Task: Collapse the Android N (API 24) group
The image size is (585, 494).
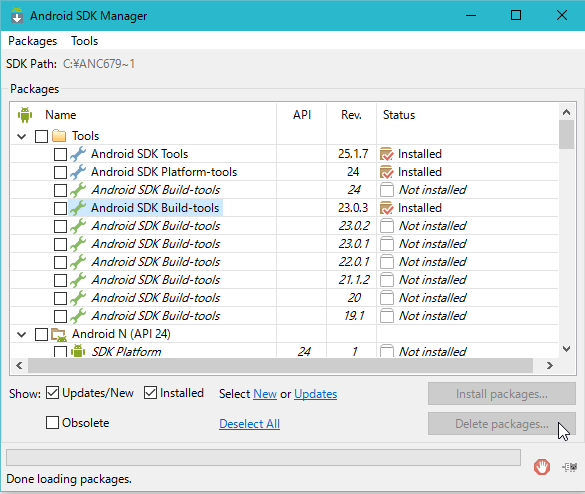Action: [22, 334]
